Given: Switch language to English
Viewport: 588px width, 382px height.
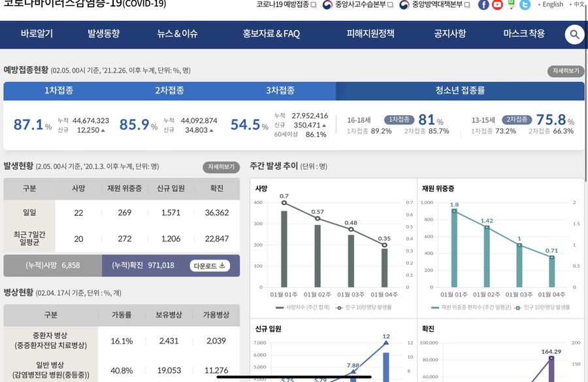Looking at the screenshot, I should (552, 5).
